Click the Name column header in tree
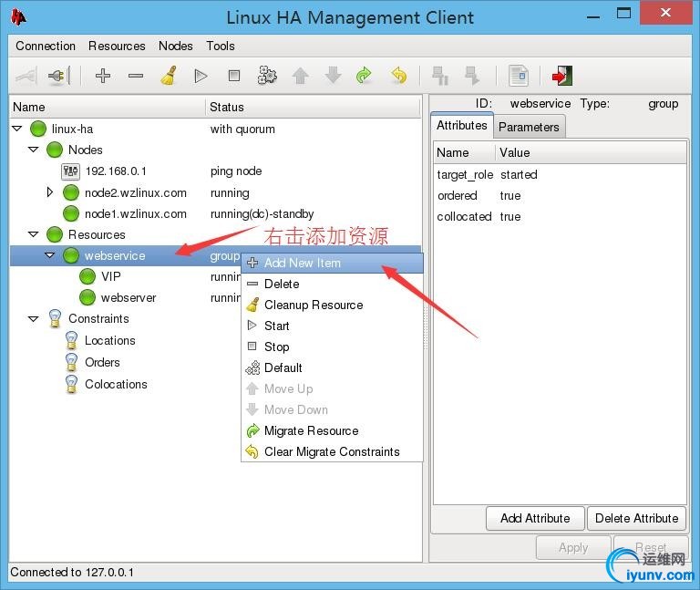 coord(108,108)
